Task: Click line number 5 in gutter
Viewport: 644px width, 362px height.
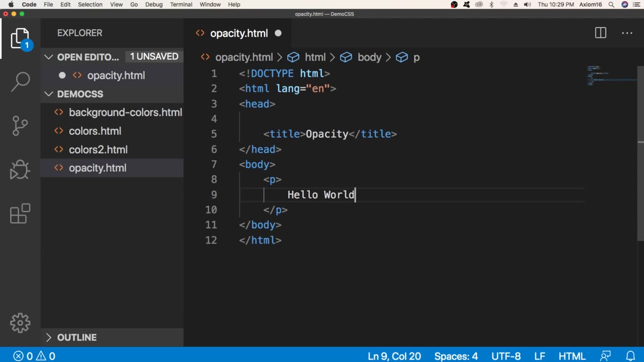Action: pos(214,134)
